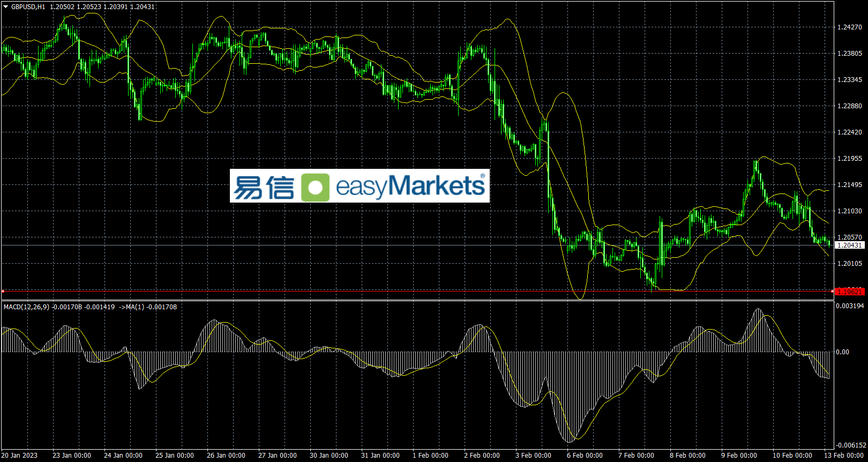868x462 pixels.
Task: Click the 25 Jan 00:00 time label
Action: (175, 456)
